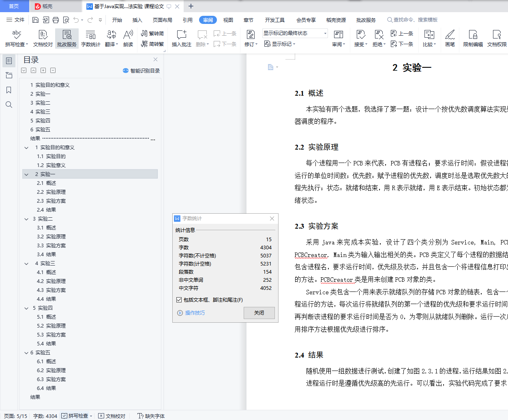Open the 会员专享 ribbon tab
The image size is (508, 420).
[306, 20]
